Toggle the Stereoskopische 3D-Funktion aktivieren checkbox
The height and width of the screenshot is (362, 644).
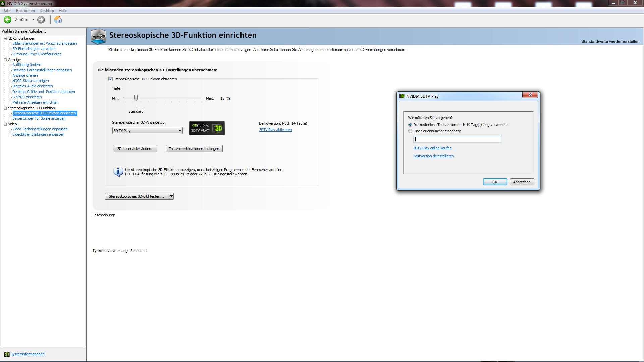pyautogui.click(x=110, y=79)
